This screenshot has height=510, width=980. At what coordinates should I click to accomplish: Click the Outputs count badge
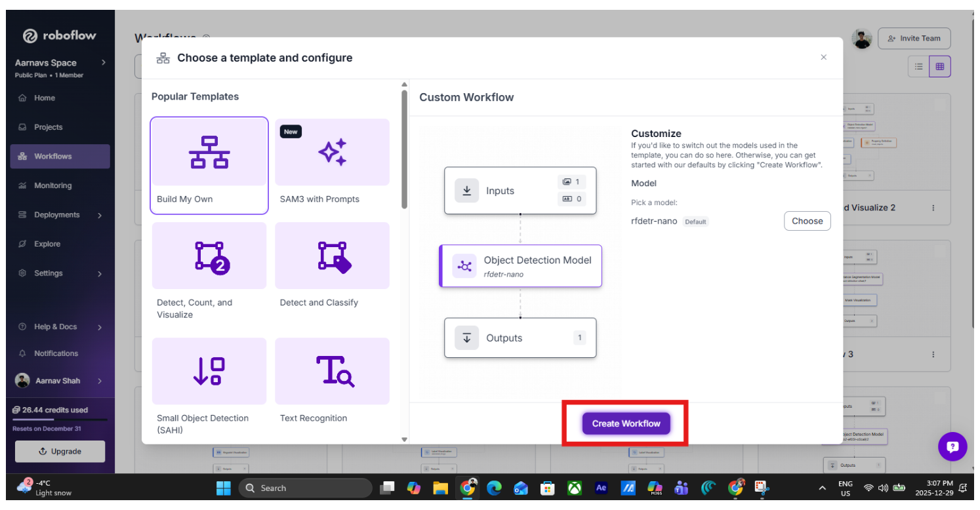point(579,338)
